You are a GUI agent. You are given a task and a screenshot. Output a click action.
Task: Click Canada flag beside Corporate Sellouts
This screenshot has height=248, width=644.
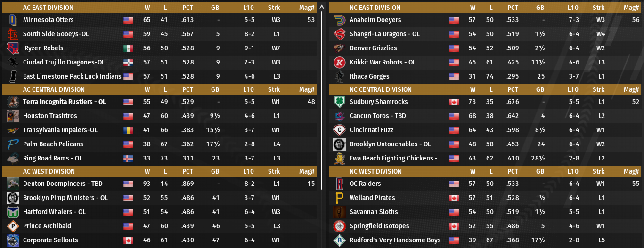coord(128,240)
